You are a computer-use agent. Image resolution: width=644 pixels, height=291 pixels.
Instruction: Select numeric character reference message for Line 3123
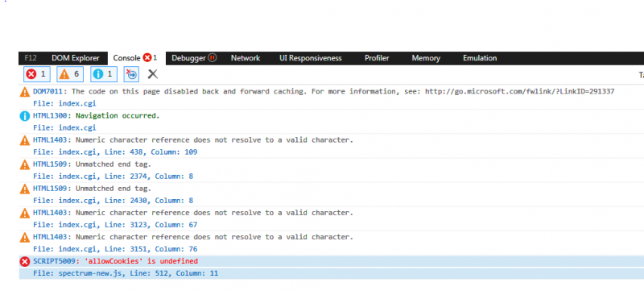click(x=214, y=213)
